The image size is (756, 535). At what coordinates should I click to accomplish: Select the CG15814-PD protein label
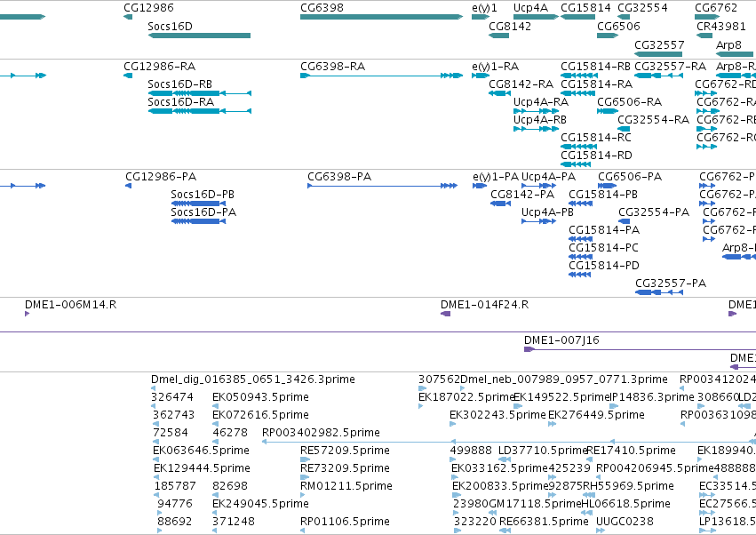click(x=603, y=266)
